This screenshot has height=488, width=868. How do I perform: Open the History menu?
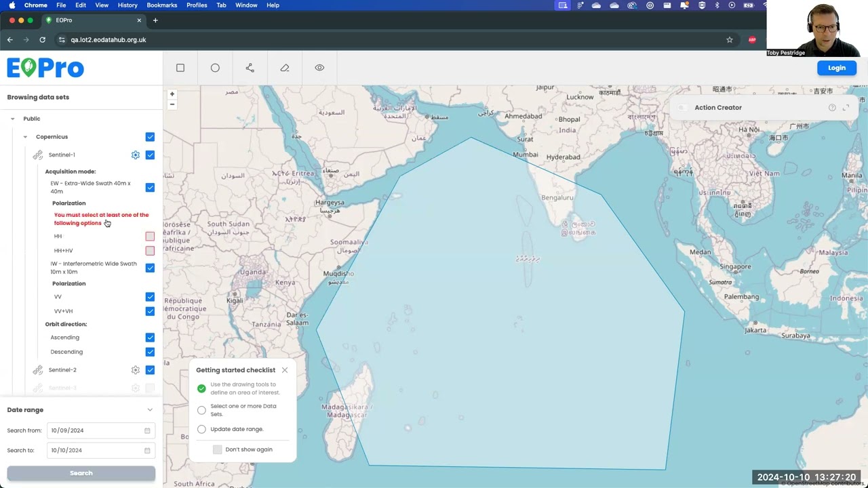point(127,5)
